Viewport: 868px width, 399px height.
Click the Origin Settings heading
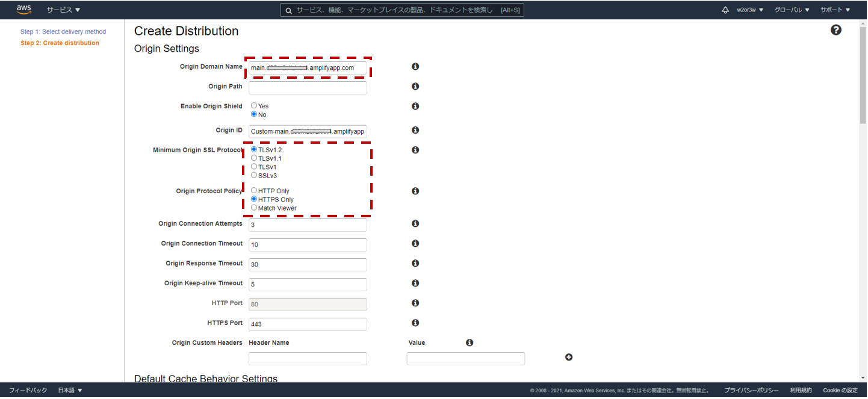[167, 49]
